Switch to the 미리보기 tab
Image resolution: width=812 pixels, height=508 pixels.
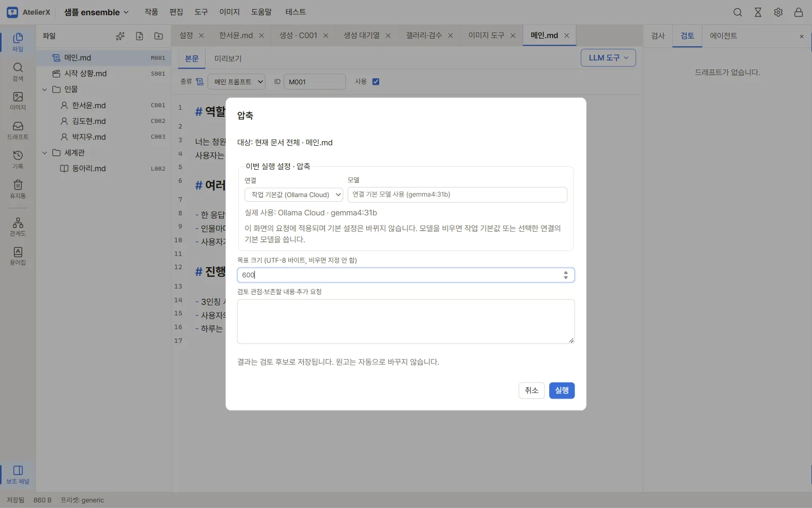228,58
